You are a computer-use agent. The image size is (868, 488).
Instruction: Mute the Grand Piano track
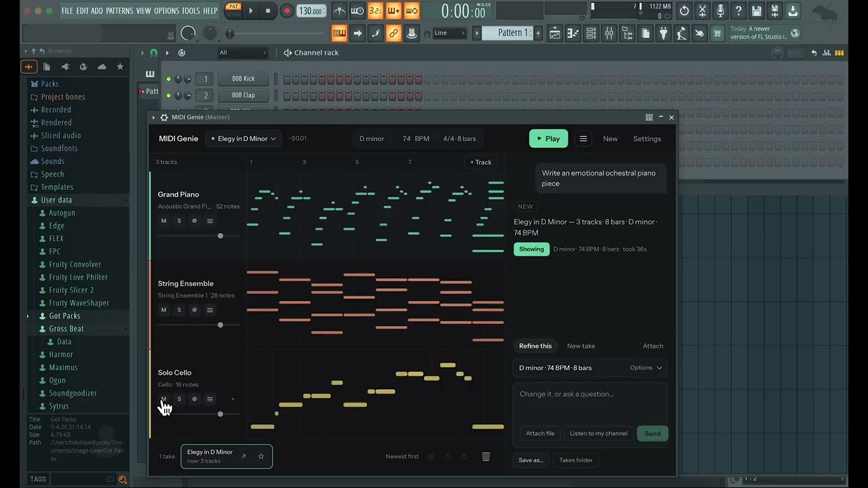[163, 221]
